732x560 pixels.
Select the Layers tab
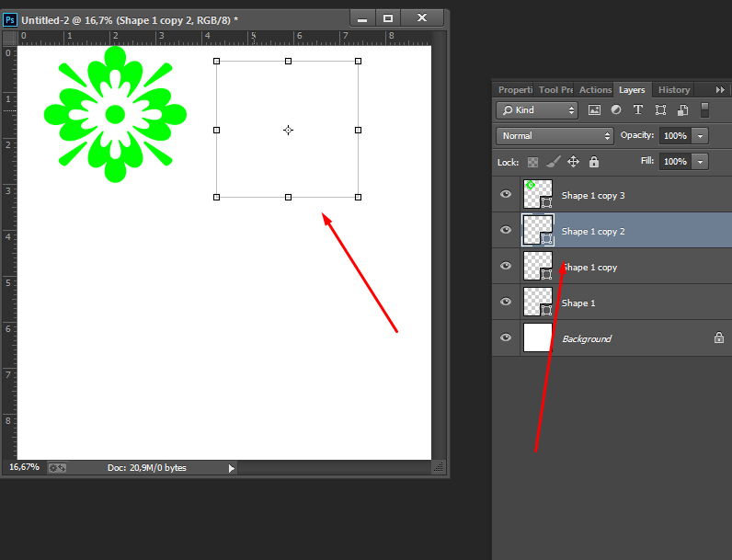tap(632, 89)
